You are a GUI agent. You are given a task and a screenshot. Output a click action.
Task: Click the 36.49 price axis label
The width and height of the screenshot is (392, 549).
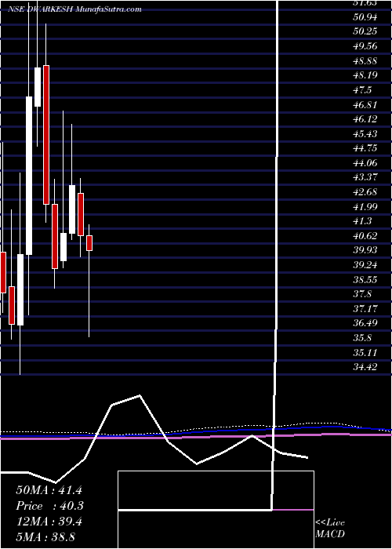tap(365, 323)
